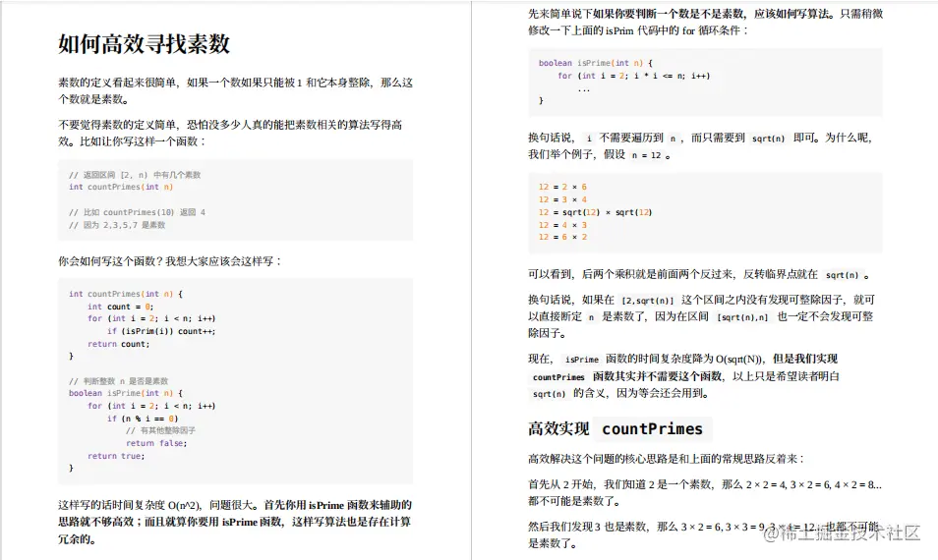Click text 我想大家应该会这样写：
Image resolution: width=938 pixels, height=560 pixels.
(224, 261)
